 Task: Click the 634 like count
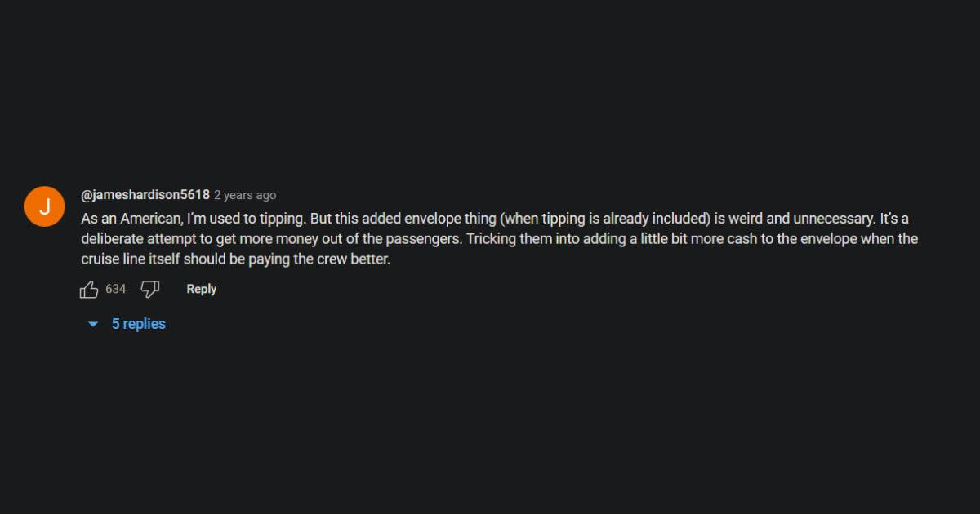point(116,289)
